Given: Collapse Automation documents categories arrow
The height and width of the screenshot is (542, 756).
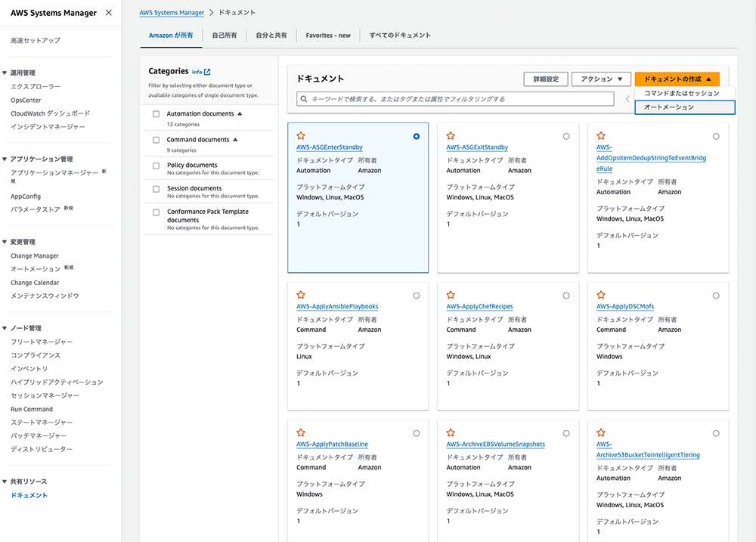Looking at the screenshot, I should coord(240,114).
